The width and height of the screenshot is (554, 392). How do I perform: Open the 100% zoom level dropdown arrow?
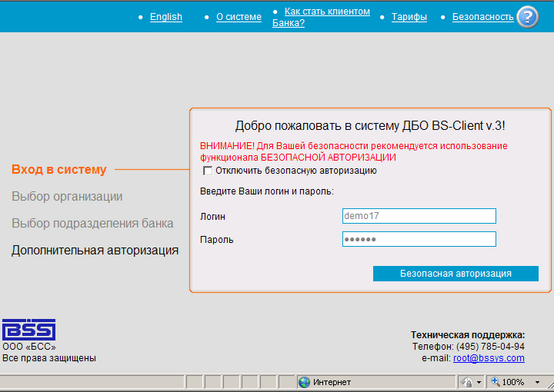pyautogui.click(x=537, y=383)
